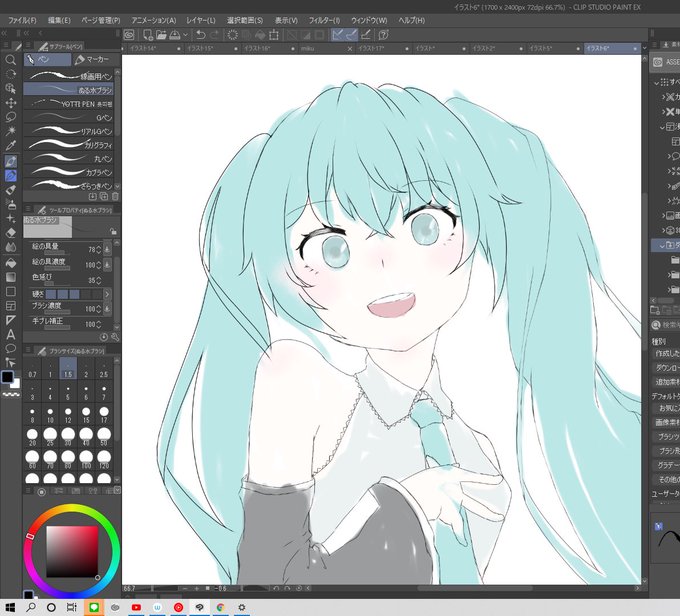Open the brush size panel menu icon
Viewport: 680px width, 616px height.
click(28, 351)
